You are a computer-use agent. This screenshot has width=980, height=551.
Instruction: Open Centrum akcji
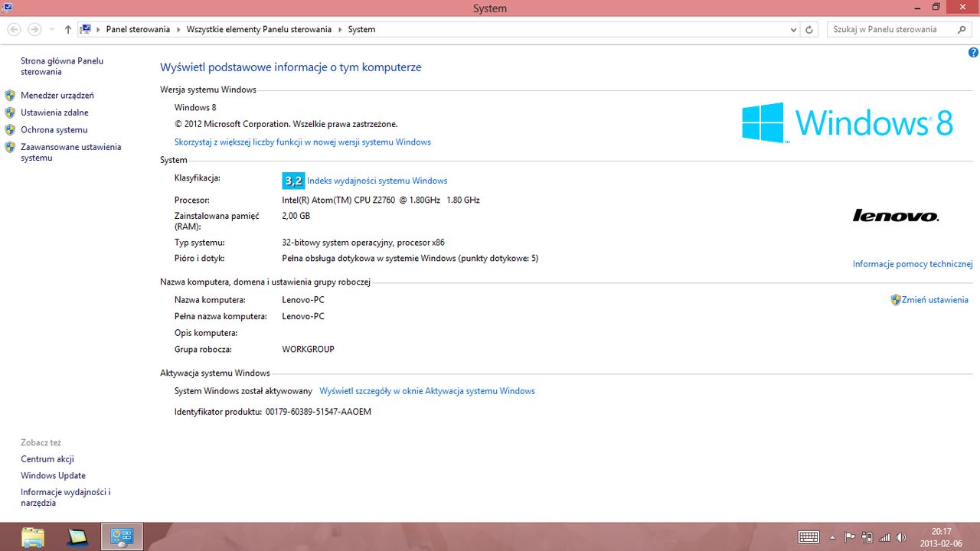click(47, 459)
